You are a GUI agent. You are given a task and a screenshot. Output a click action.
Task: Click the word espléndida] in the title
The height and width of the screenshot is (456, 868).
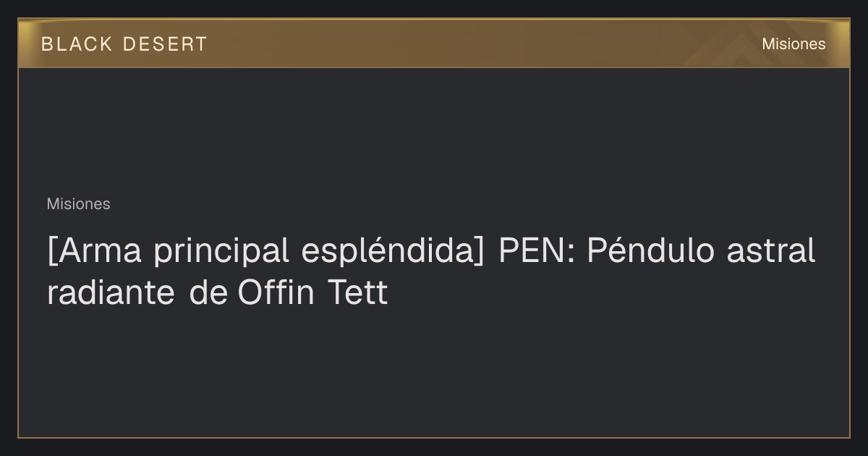click(x=393, y=251)
